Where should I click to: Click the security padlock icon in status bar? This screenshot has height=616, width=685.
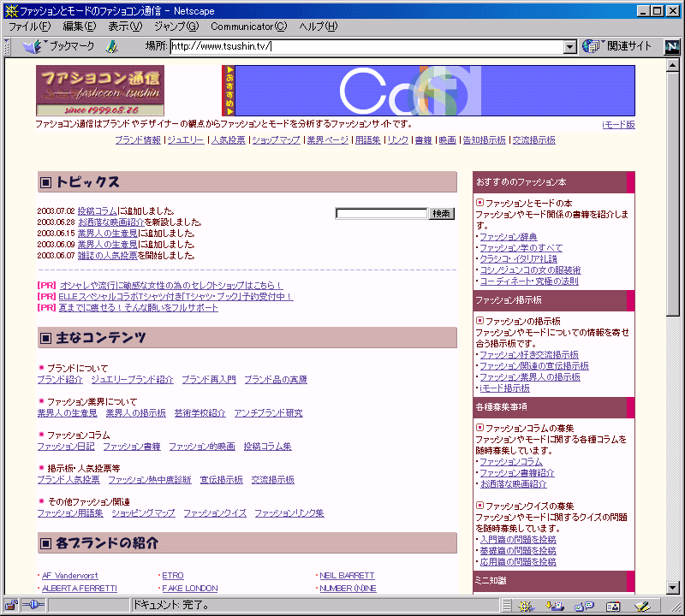tap(11, 605)
